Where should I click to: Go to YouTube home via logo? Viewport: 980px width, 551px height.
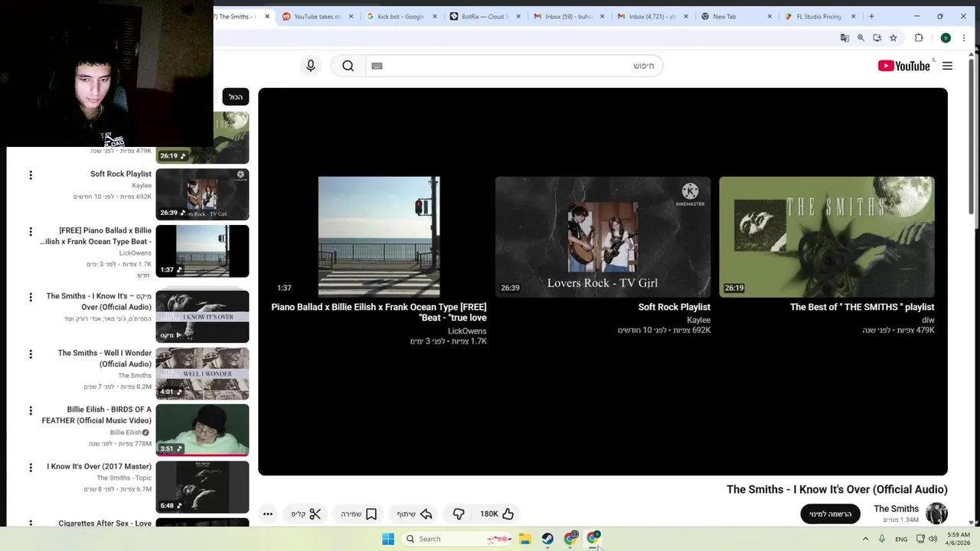tap(904, 66)
